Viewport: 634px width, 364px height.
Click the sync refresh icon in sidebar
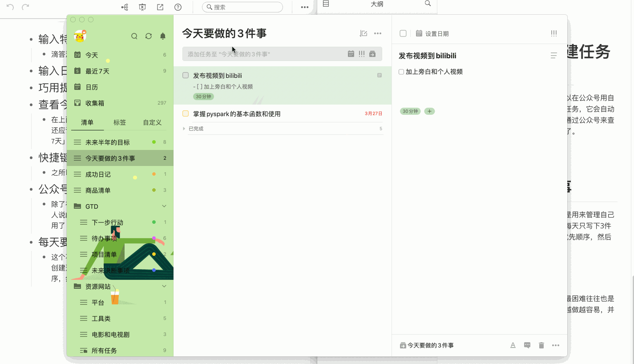[x=149, y=36]
